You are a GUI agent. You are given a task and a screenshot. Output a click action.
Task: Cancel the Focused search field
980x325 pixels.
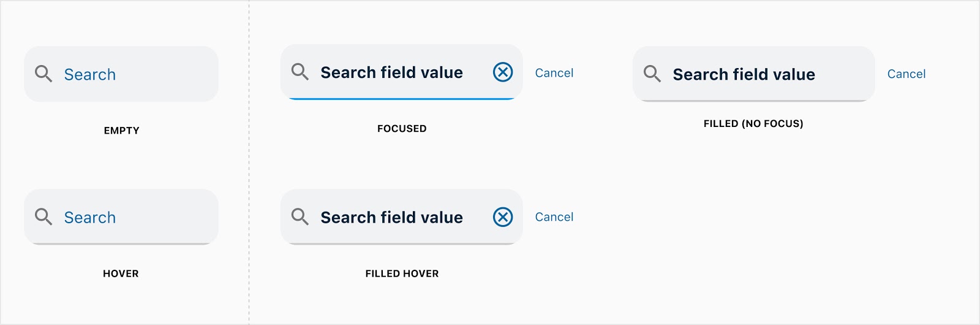[x=554, y=73]
